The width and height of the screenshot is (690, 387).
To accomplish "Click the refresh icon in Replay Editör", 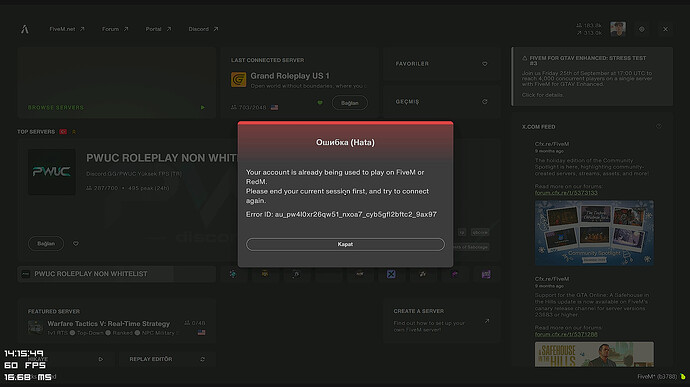I will pyautogui.click(x=202, y=359).
